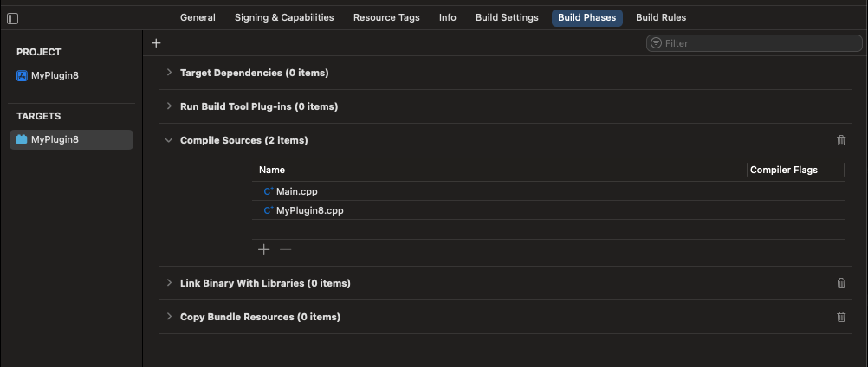This screenshot has width=868, height=367.
Task: Click the Compiler Flags column header
Action: (x=783, y=170)
